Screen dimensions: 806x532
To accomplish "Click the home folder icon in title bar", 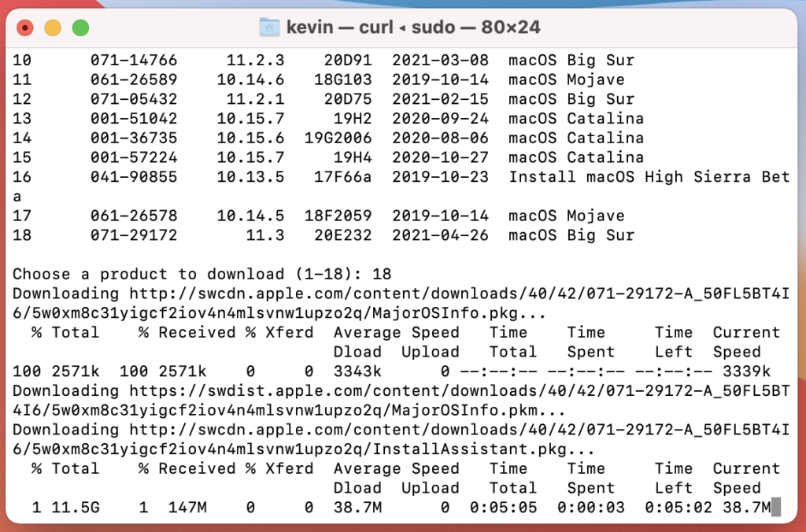I will (x=269, y=28).
